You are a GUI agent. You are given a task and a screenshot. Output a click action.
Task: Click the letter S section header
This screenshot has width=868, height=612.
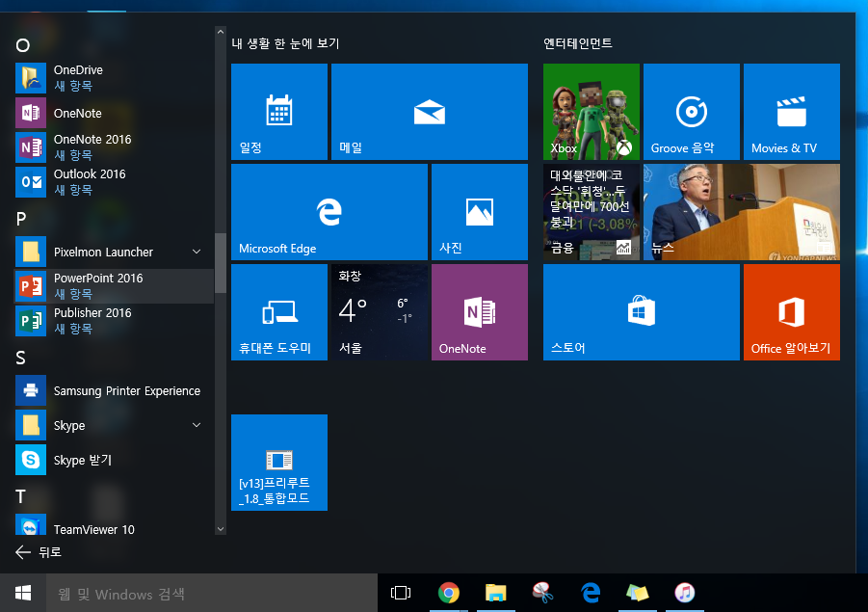pos(20,358)
